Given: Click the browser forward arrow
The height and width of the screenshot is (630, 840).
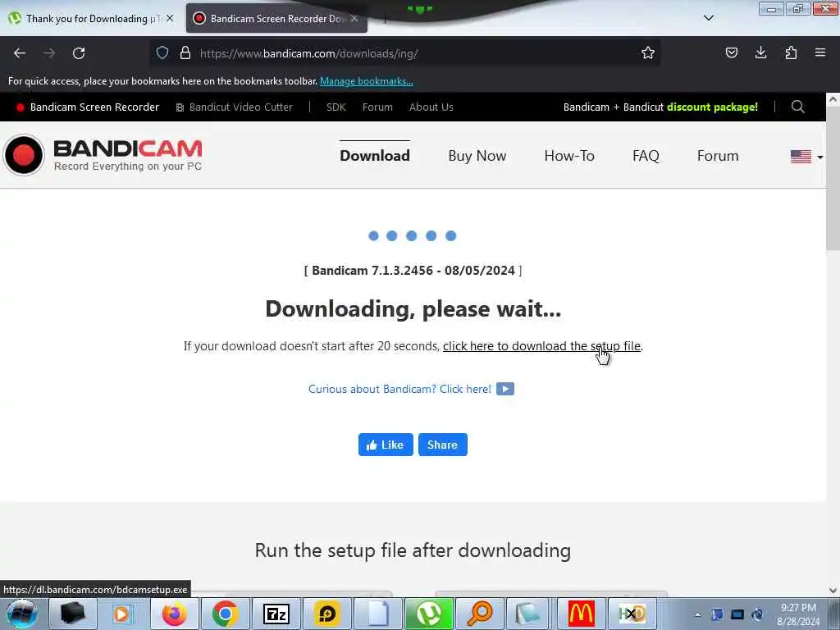Looking at the screenshot, I should [49, 53].
